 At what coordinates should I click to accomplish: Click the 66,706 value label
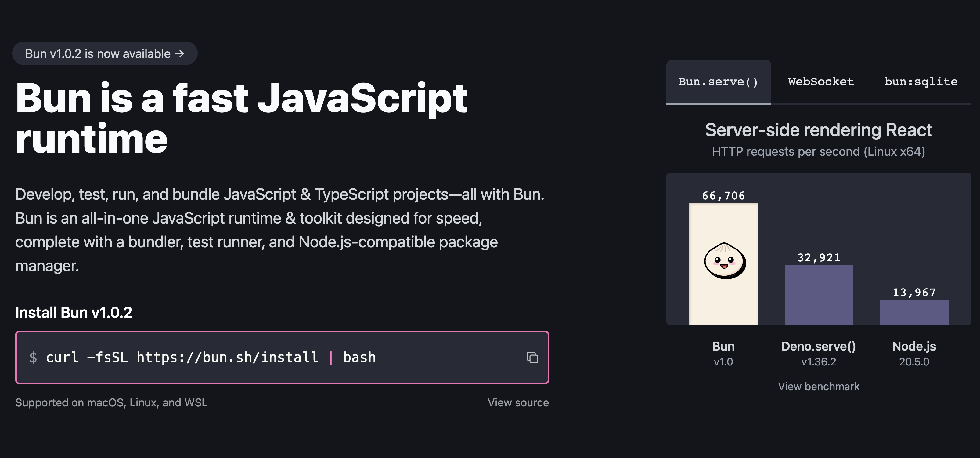click(x=723, y=196)
